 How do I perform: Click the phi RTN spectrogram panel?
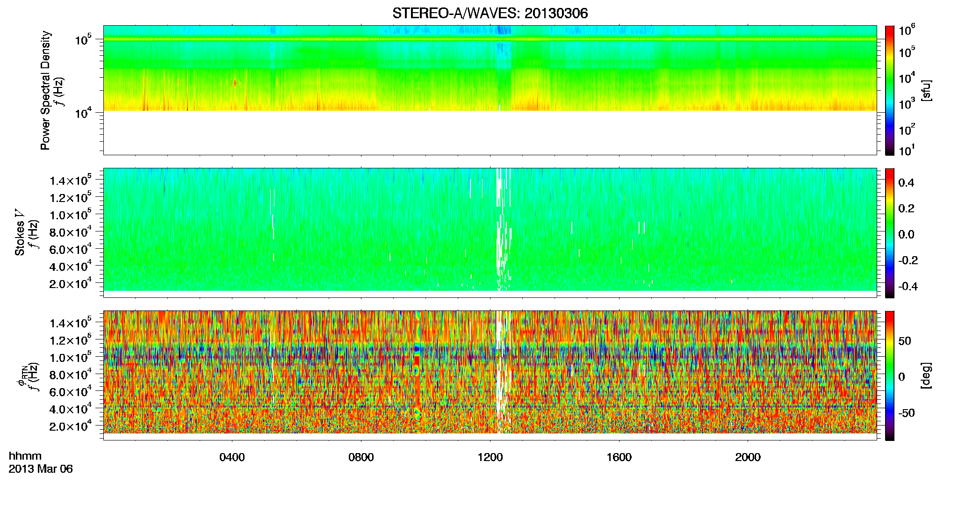[490, 375]
